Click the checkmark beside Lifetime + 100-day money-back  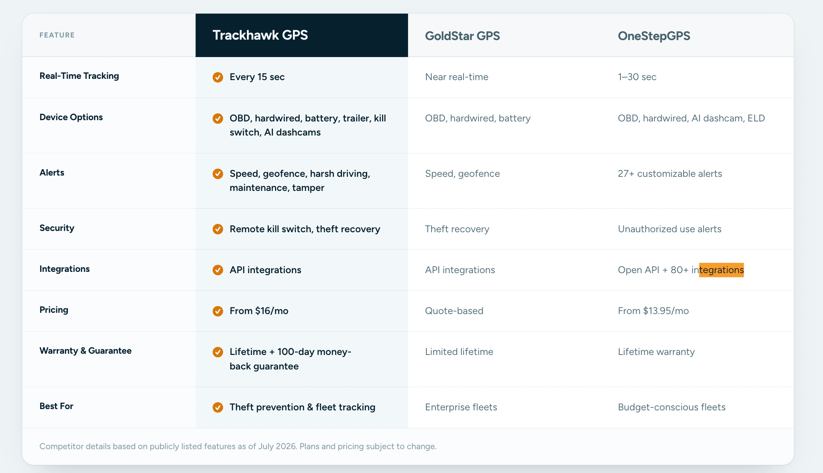click(x=217, y=352)
